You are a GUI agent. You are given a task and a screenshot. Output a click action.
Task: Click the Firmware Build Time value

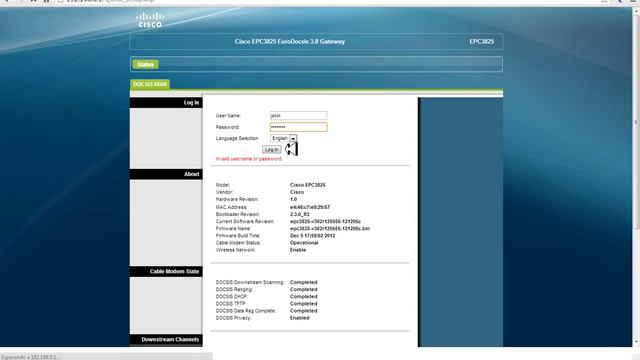[x=313, y=236]
